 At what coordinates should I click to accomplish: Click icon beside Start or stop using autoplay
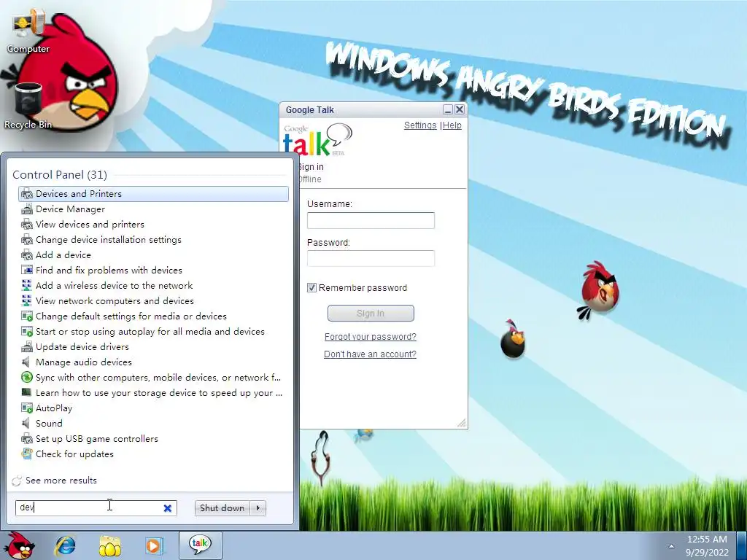tap(27, 332)
